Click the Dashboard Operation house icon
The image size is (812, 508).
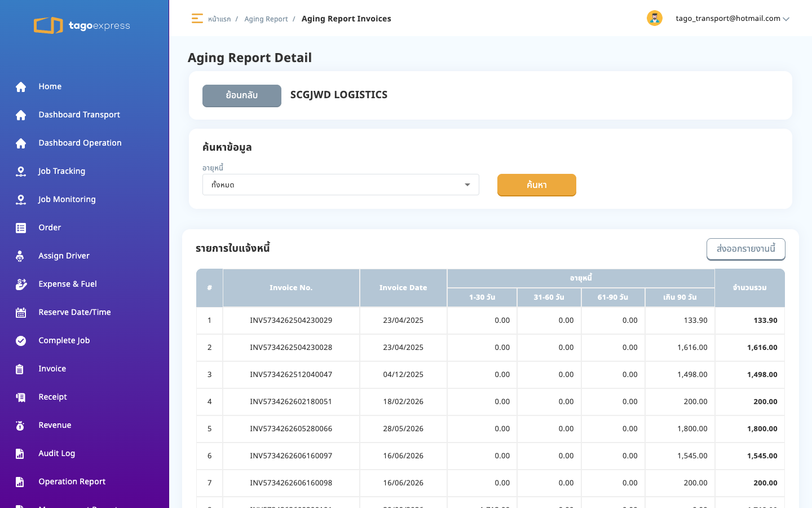coord(21,143)
